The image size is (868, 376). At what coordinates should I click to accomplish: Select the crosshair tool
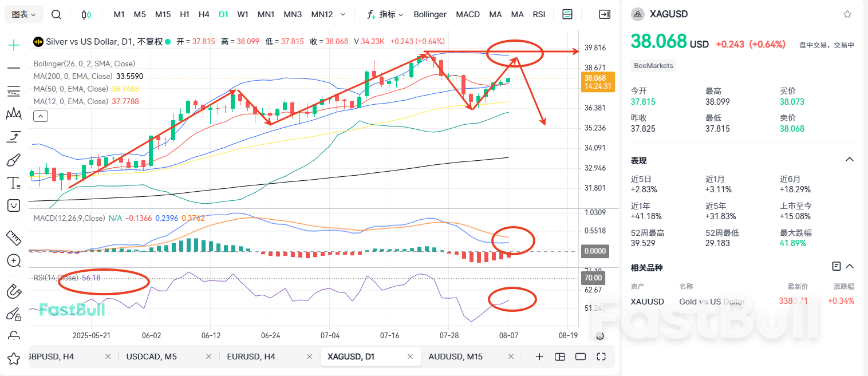click(14, 43)
